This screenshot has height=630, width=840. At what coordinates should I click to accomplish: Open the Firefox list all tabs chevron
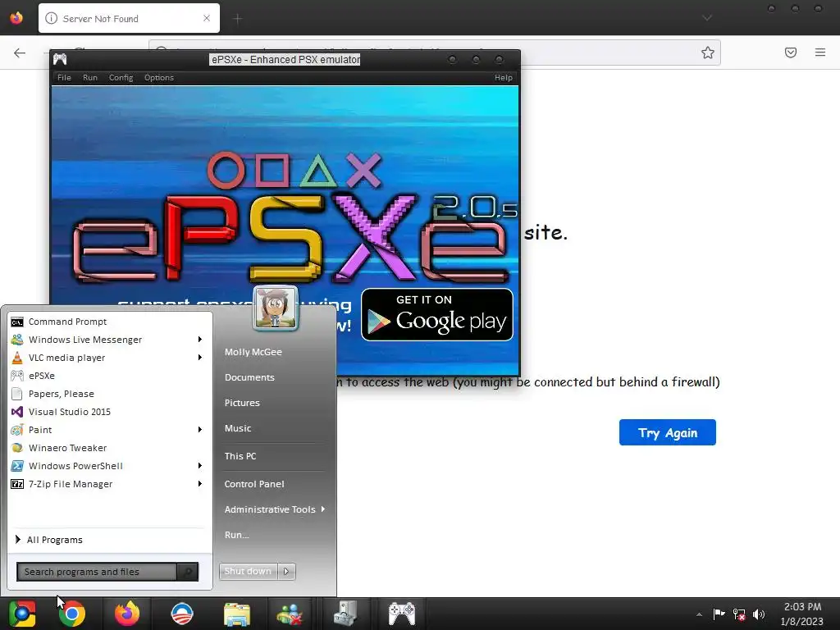707,18
